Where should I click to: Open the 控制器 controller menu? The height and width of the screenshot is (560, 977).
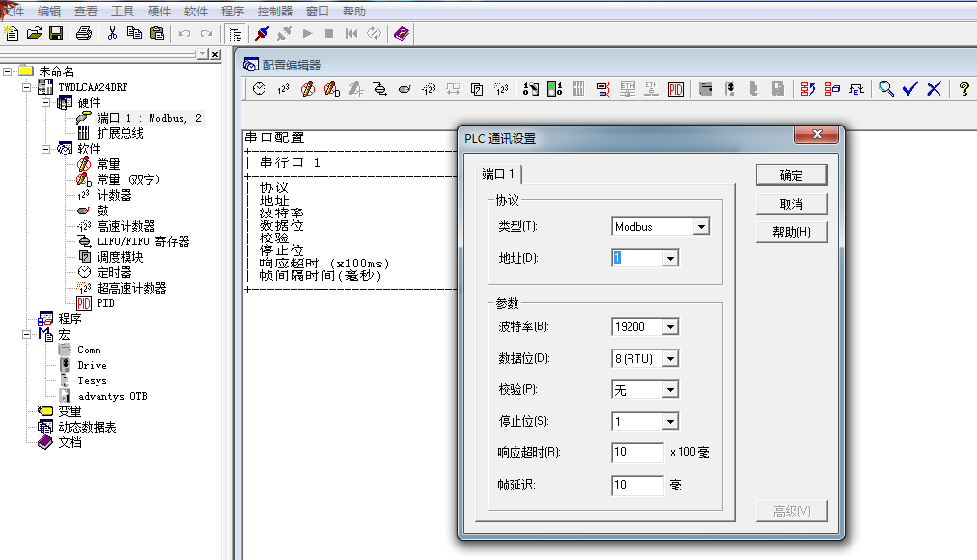coord(274,12)
